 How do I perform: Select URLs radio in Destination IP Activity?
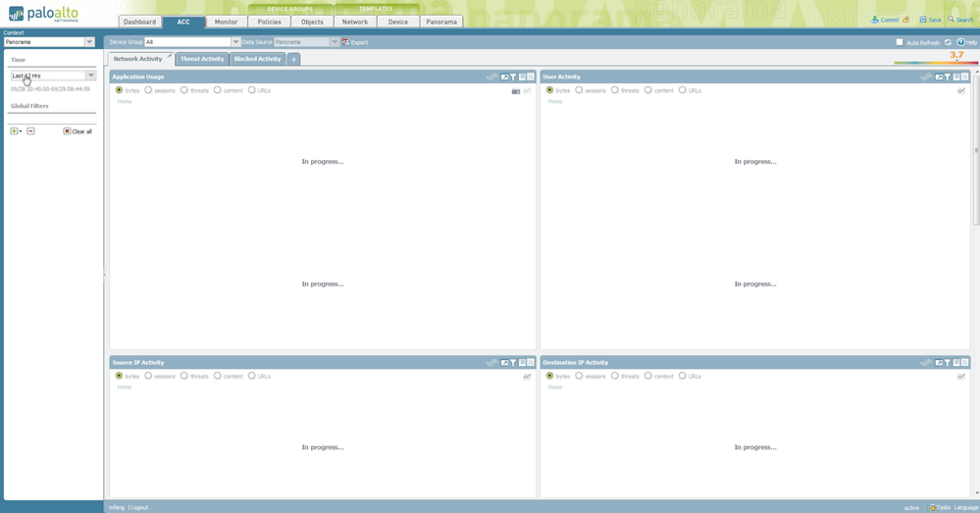point(683,376)
